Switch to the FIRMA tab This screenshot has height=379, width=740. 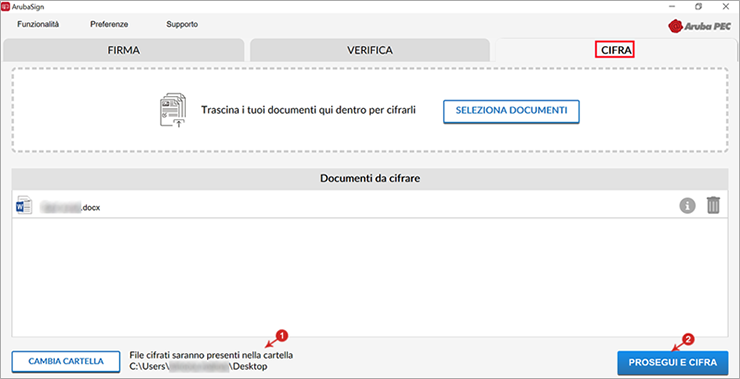tap(123, 50)
